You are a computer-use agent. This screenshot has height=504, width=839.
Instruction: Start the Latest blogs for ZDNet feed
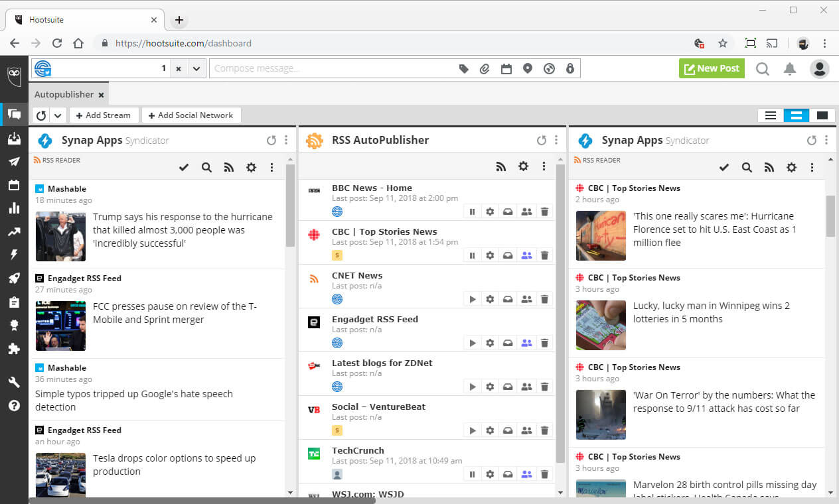click(x=472, y=387)
